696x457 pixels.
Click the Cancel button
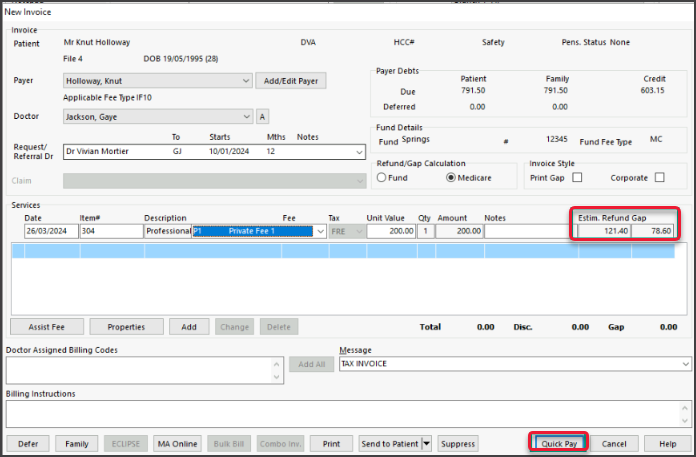(614, 444)
